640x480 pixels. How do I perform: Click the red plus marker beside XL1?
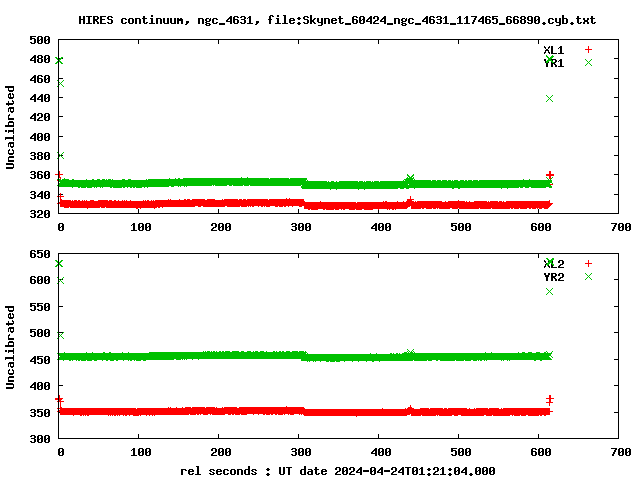588,49
